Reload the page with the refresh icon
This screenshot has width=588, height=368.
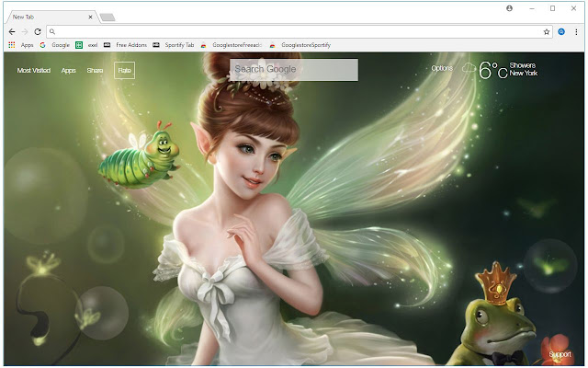pyautogui.click(x=38, y=32)
